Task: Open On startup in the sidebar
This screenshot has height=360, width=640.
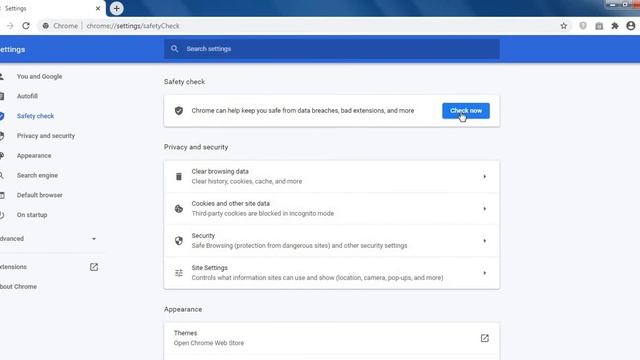Action: pyautogui.click(x=32, y=215)
